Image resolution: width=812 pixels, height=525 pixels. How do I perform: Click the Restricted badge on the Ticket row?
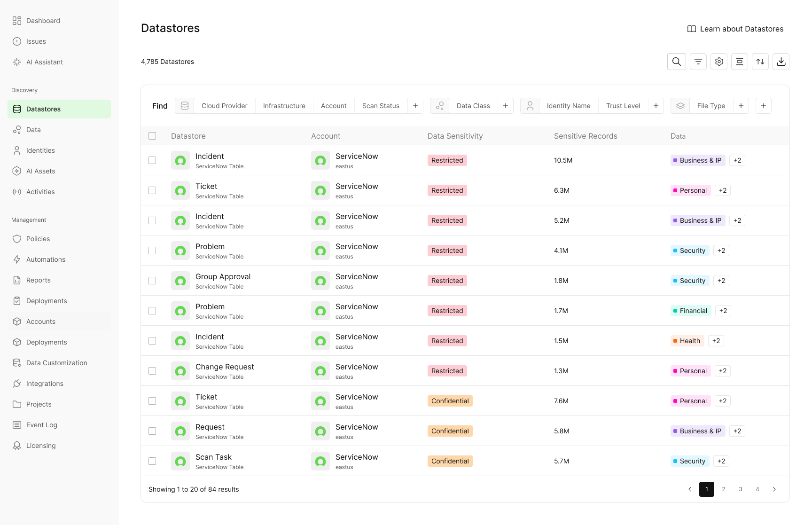[x=447, y=190]
